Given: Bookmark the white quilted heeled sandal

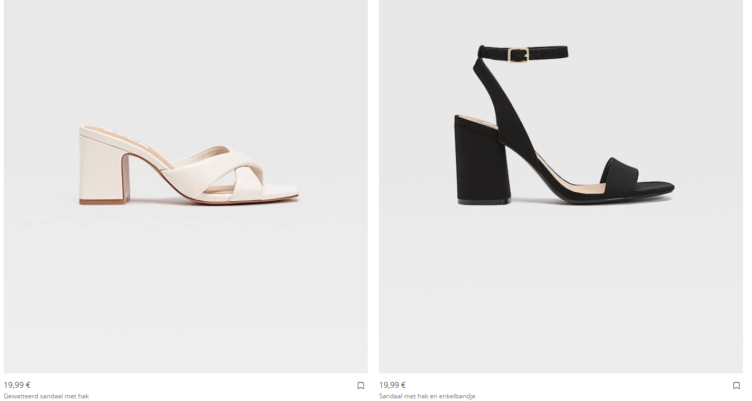Looking at the screenshot, I should click(361, 386).
